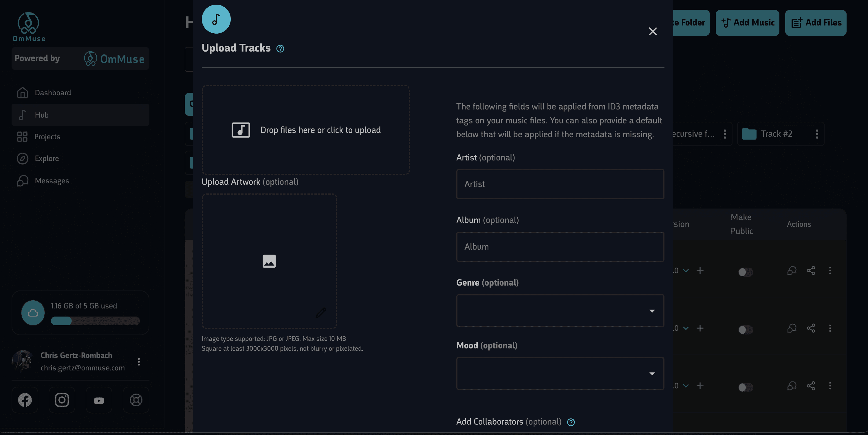
Task: Click the Add Collaborators help icon
Action: (x=571, y=422)
